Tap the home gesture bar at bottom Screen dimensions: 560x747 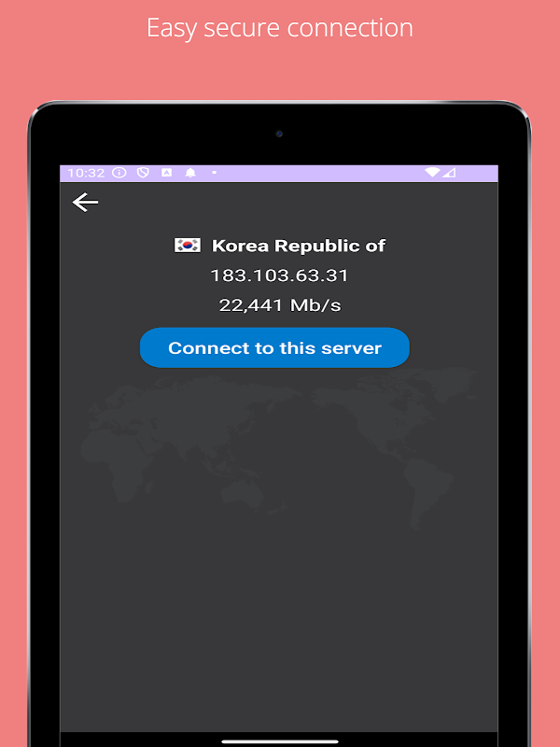[280, 741]
